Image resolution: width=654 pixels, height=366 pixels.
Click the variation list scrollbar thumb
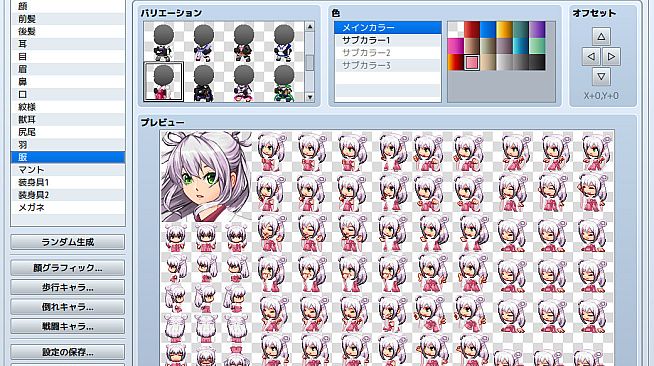309,63
